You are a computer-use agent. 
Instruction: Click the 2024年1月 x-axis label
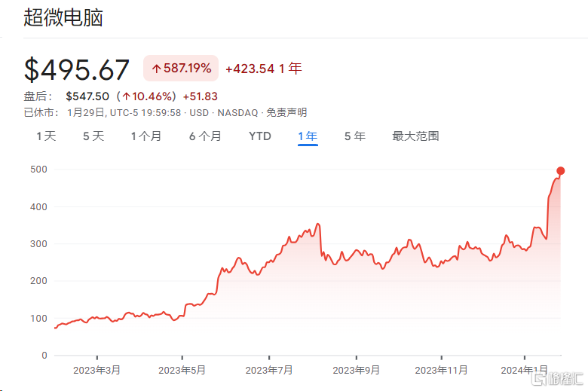coord(525,371)
